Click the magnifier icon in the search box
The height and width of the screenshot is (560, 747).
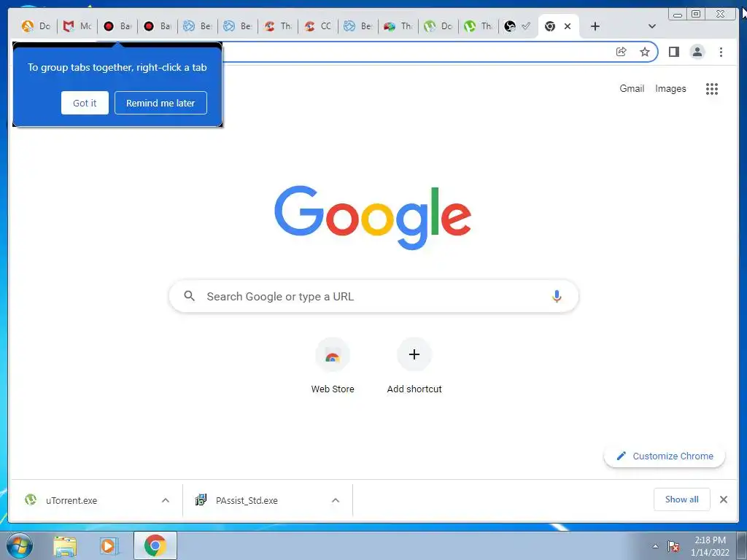(189, 296)
